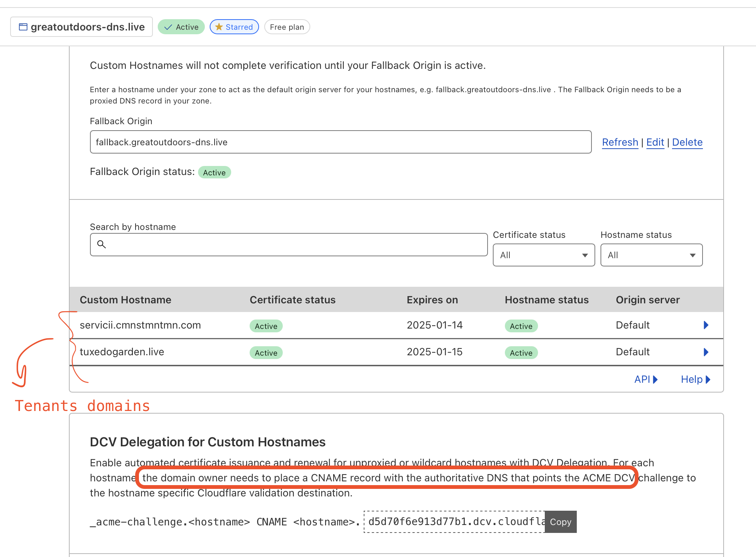Screen dimensions: 756x557
Task: Click the checkmark icon in Active badge
Action: 168,27
